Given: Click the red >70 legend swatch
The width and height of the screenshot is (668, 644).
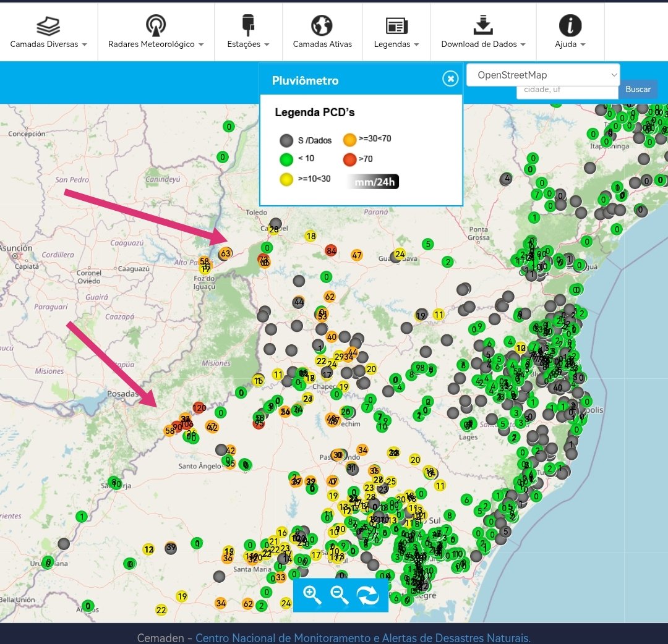Looking at the screenshot, I should 349,159.
